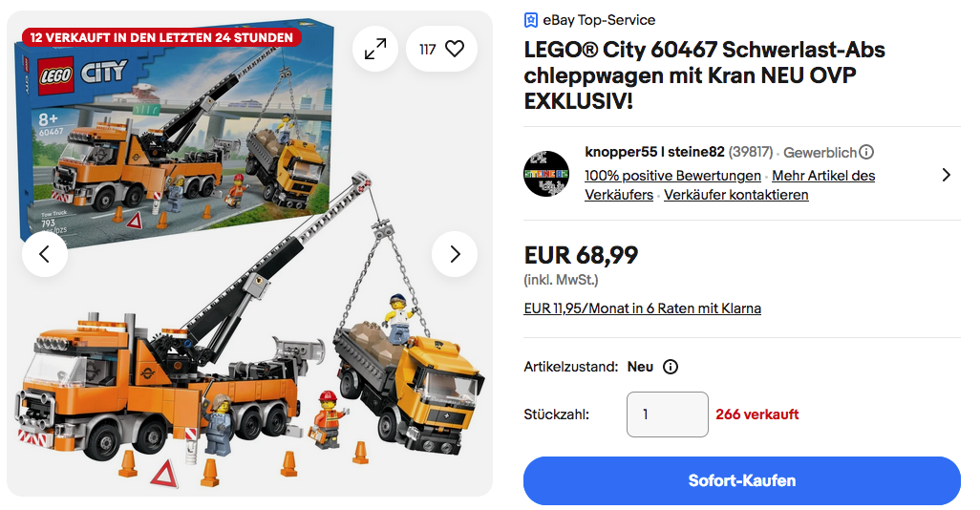Add item to watchlist with heart icon
980x510 pixels.
[454, 49]
